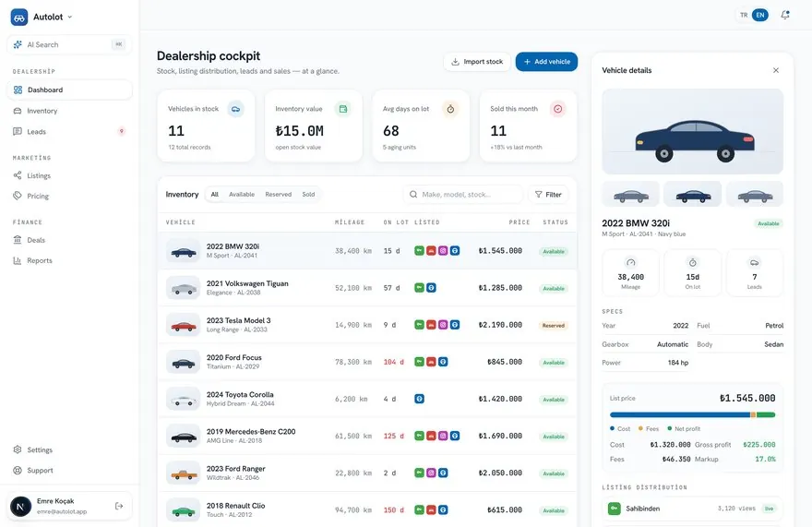Expand the Autolot workspace dropdown chevron
This screenshot has height=527, width=812.
click(x=70, y=18)
